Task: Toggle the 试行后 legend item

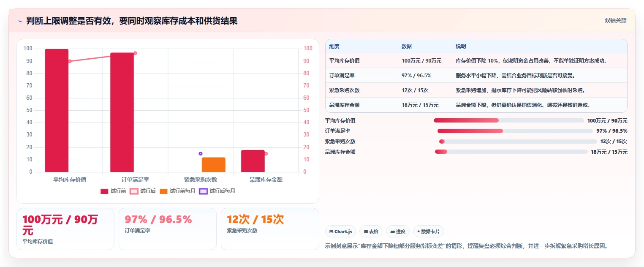Action: click(x=143, y=191)
